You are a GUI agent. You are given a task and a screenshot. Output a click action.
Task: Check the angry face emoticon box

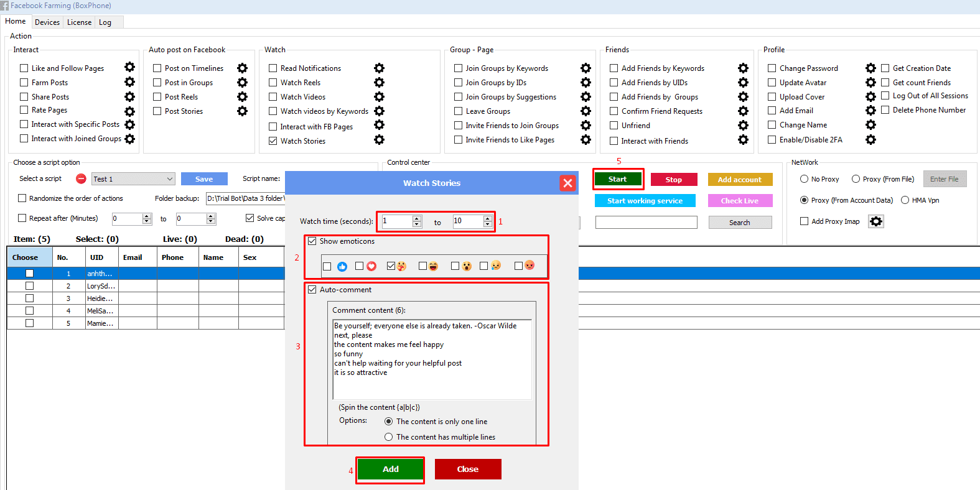pyautogui.click(x=518, y=266)
